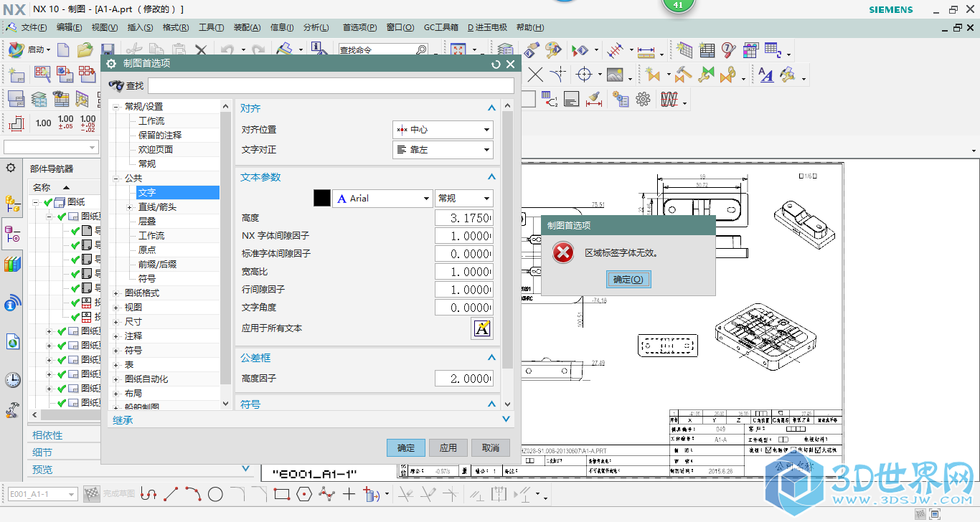
Task: Click 确定(O) in the error message box
Action: [628, 280]
